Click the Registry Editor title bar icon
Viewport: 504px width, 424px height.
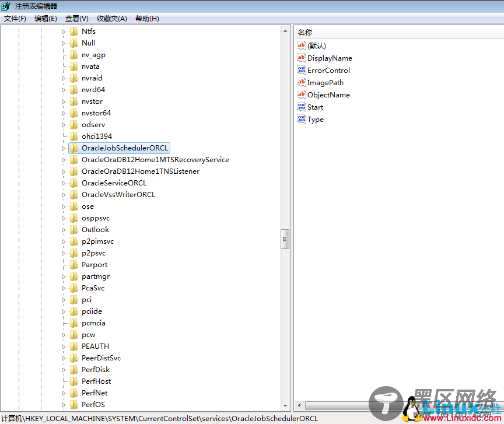pos(6,6)
